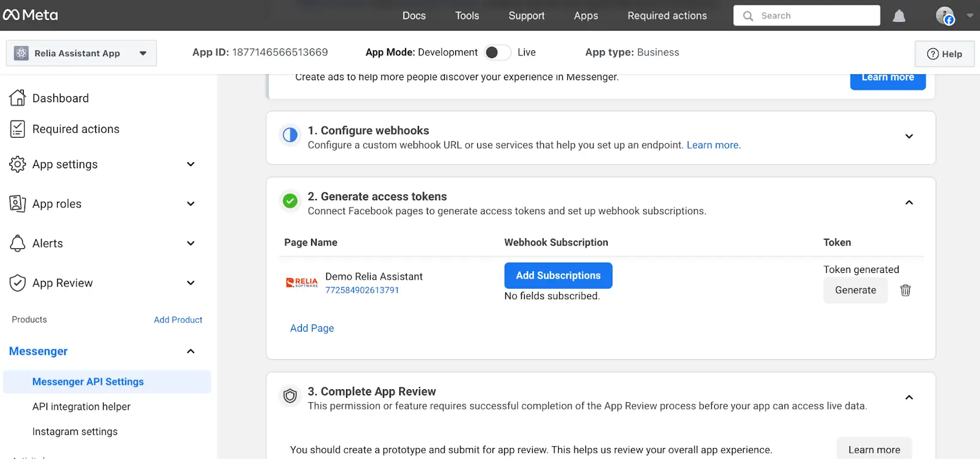Screen dimensions: 980x459
Task: Collapse the Messenger product menu
Action: pos(190,351)
